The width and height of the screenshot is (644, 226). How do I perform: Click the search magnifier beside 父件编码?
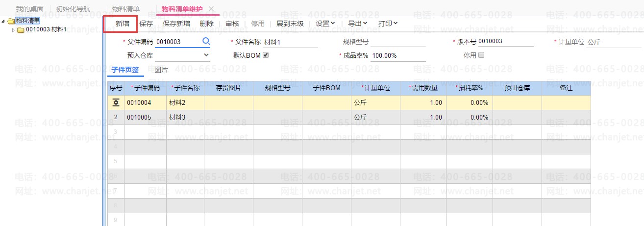click(206, 41)
